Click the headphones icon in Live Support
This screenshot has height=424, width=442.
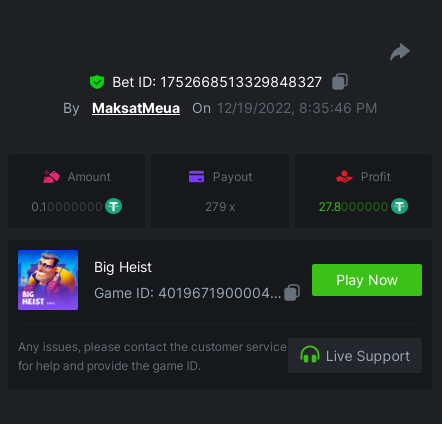(x=310, y=355)
